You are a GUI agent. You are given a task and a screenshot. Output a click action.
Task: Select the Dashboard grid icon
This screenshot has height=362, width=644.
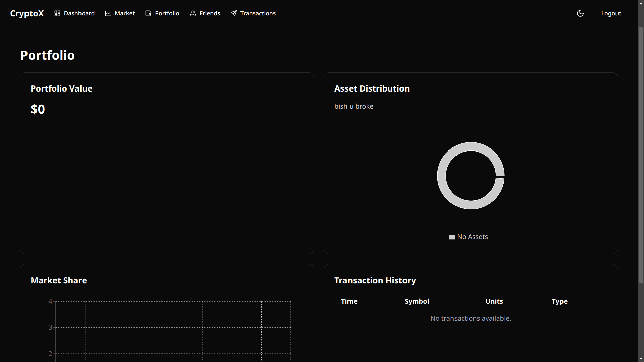coord(57,13)
